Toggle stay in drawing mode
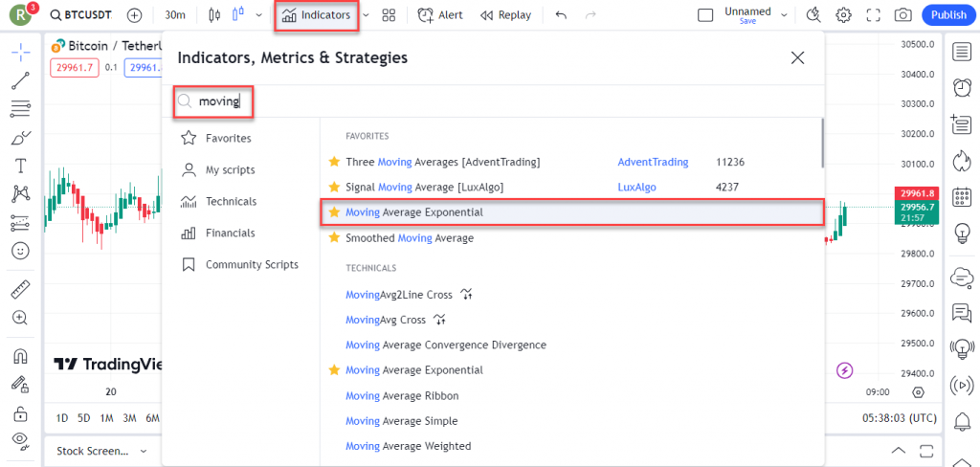Image resolution: width=980 pixels, height=467 pixels. (x=21, y=384)
